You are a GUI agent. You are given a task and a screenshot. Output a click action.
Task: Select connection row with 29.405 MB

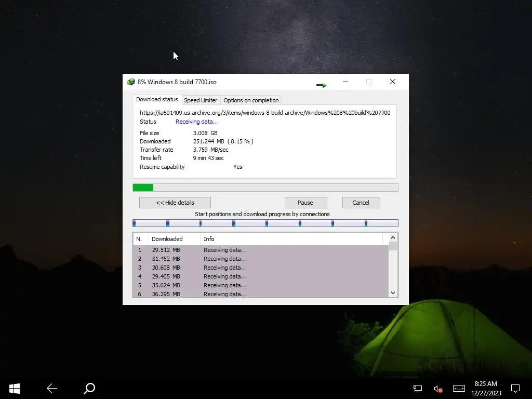(x=261, y=276)
